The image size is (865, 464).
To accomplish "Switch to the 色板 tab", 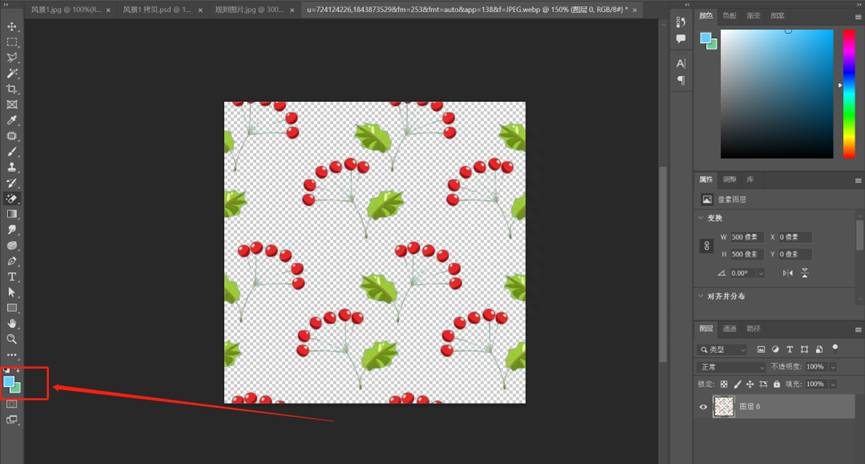I will 730,16.
